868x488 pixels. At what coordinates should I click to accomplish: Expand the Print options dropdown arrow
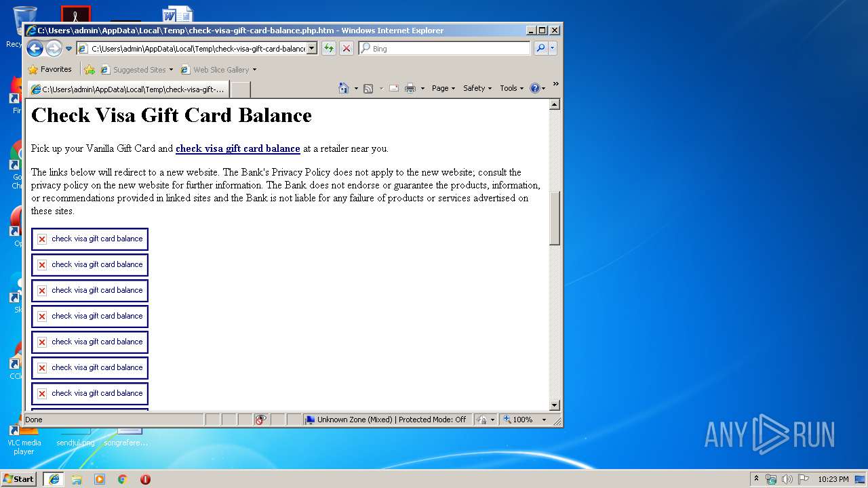tap(422, 88)
